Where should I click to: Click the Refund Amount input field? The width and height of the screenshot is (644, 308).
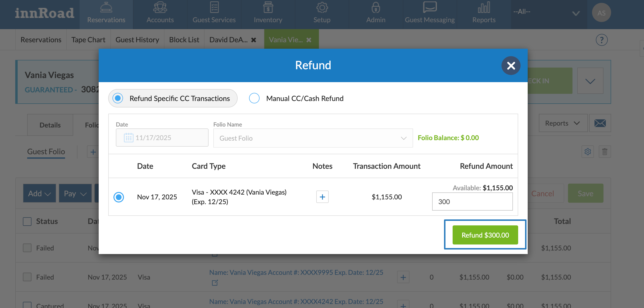pyautogui.click(x=472, y=202)
